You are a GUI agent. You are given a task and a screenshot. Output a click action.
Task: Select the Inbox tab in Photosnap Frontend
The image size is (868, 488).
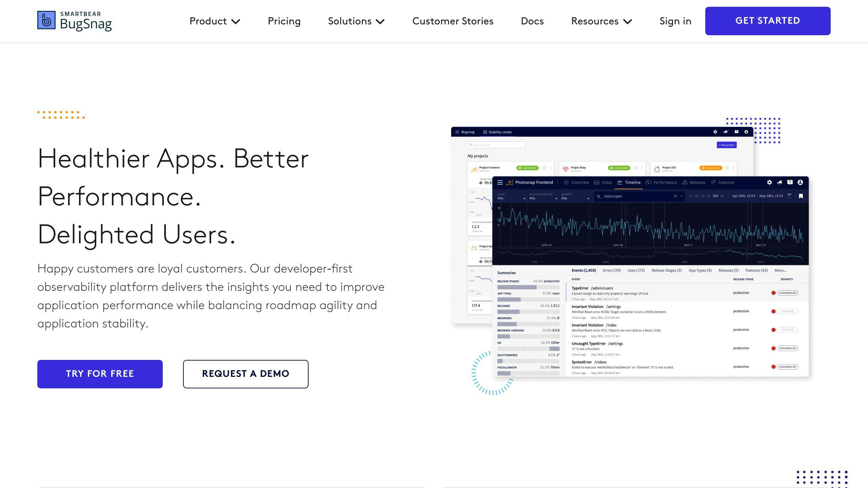pyautogui.click(x=607, y=182)
